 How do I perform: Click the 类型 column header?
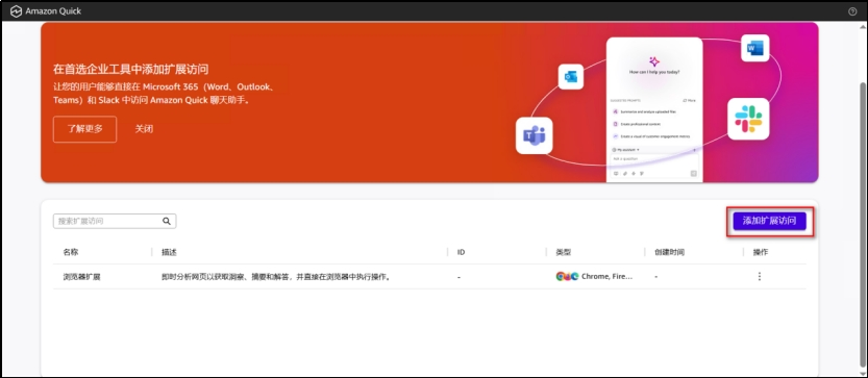(563, 252)
